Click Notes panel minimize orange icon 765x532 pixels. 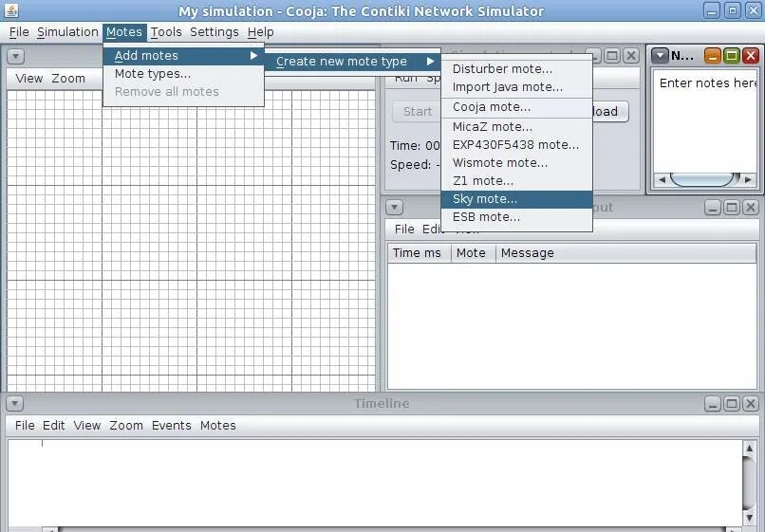coord(712,56)
